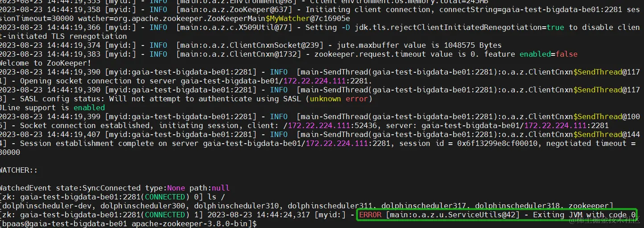Viewport: 644px width, 228px height.
Task: Click the timestamp '14:44:19,399'
Action: pos(74,116)
